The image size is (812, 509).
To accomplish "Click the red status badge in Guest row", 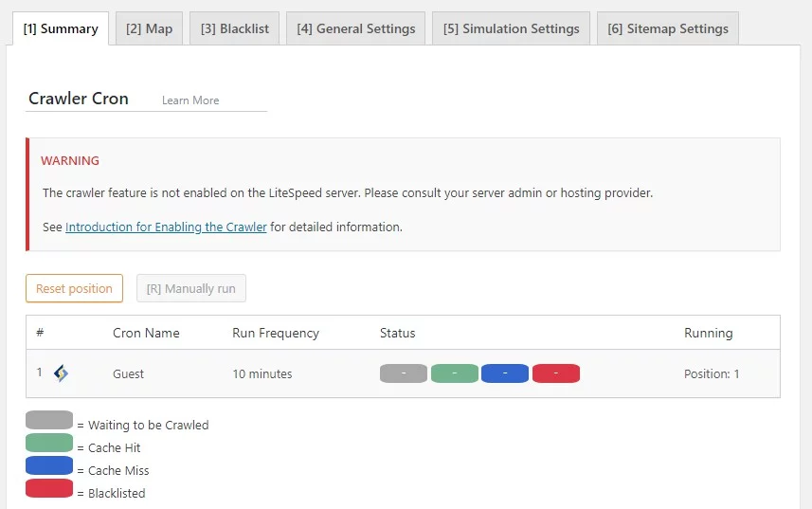I will point(556,373).
